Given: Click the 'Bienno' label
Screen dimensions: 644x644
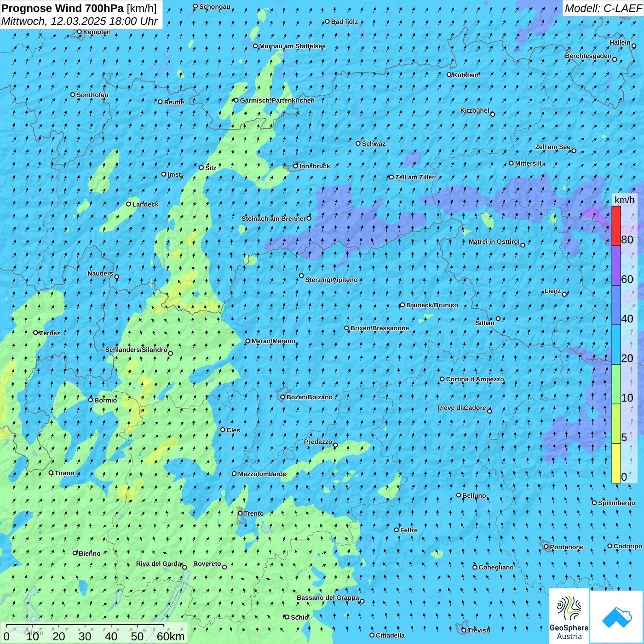Looking at the screenshot, I should coord(89,553).
